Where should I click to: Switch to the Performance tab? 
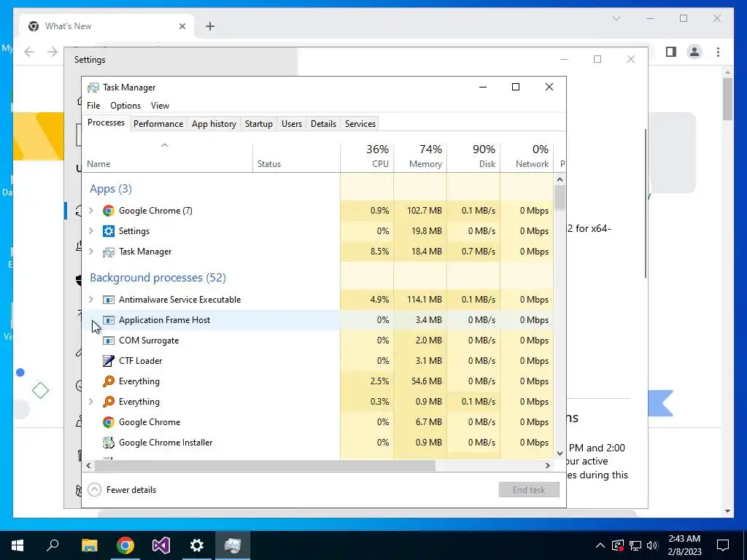pos(158,124)
